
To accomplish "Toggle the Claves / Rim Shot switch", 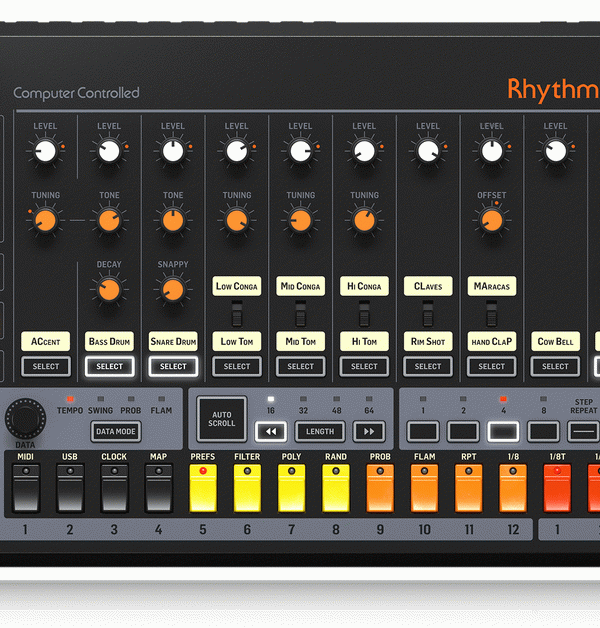I will tap(428, 314).
